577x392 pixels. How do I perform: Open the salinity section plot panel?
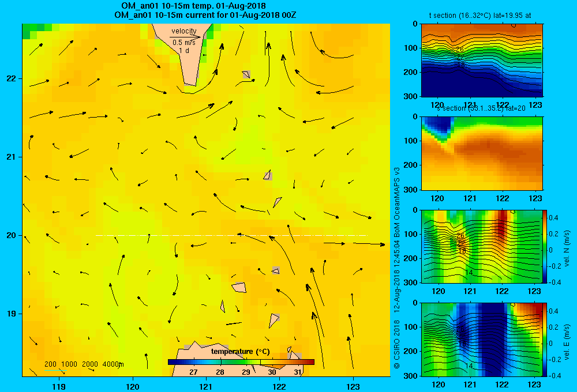482,153
